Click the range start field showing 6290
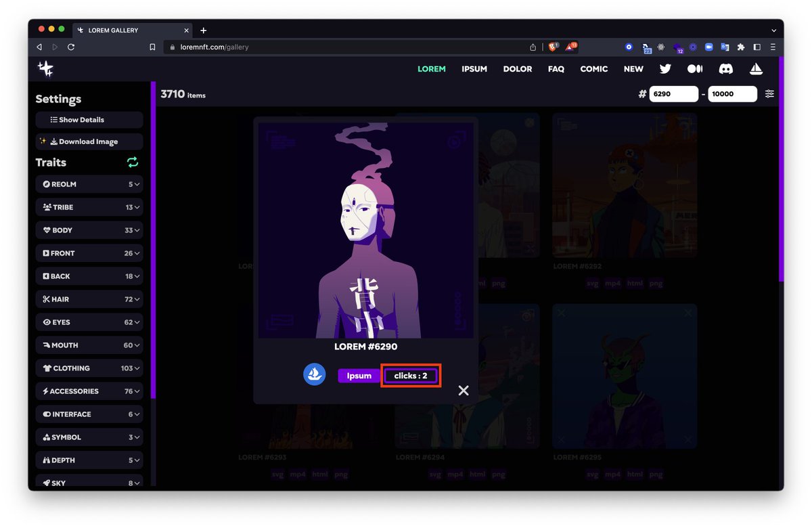This screenshot has width=812, height=528. (674, 94)
